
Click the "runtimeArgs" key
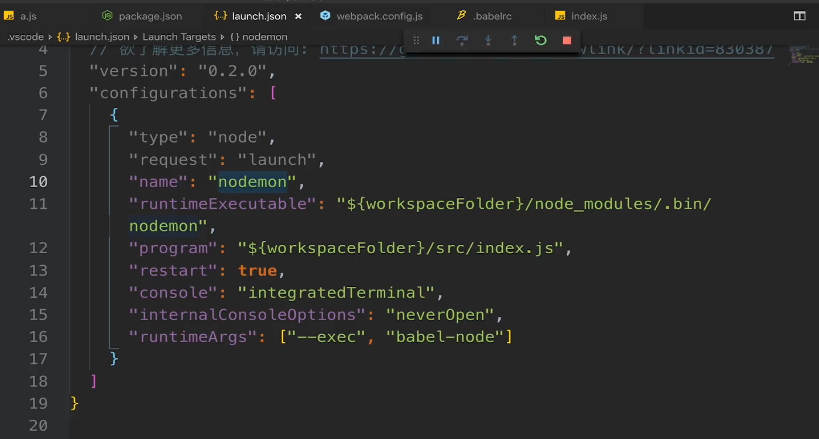193,337
